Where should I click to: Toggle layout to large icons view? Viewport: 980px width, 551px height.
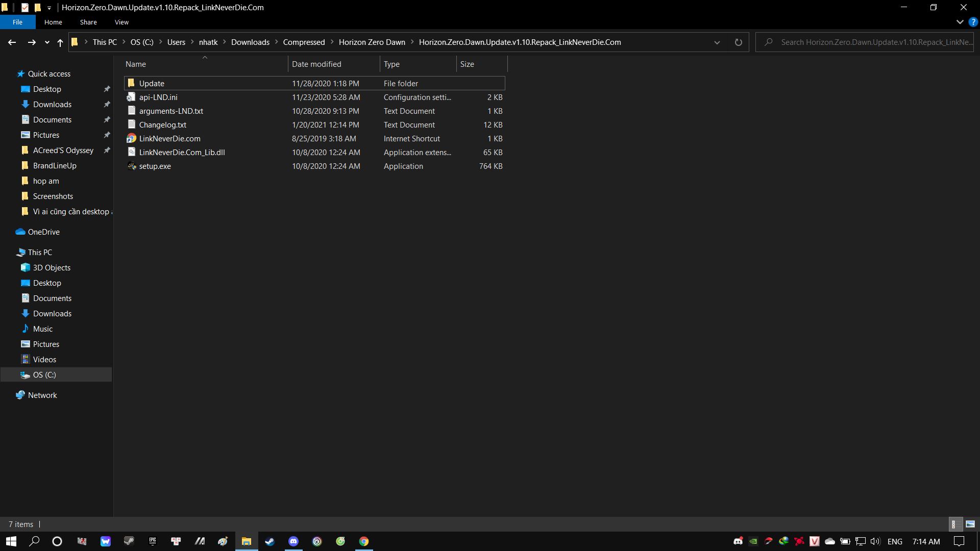coord(971,524)
